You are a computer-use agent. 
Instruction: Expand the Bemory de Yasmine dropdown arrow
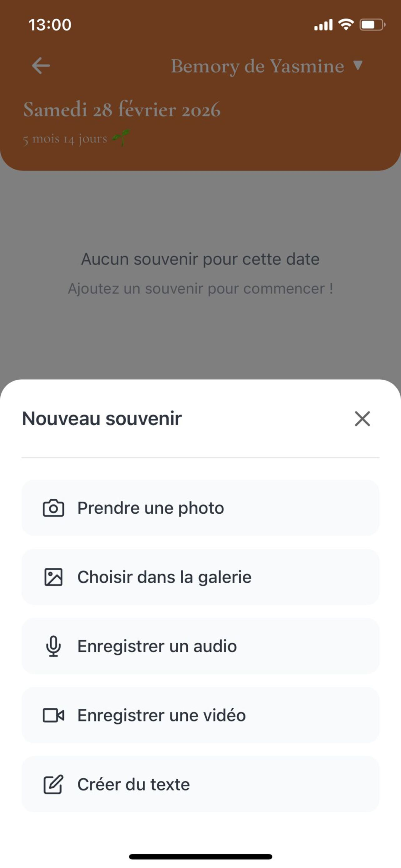[358, 65]
